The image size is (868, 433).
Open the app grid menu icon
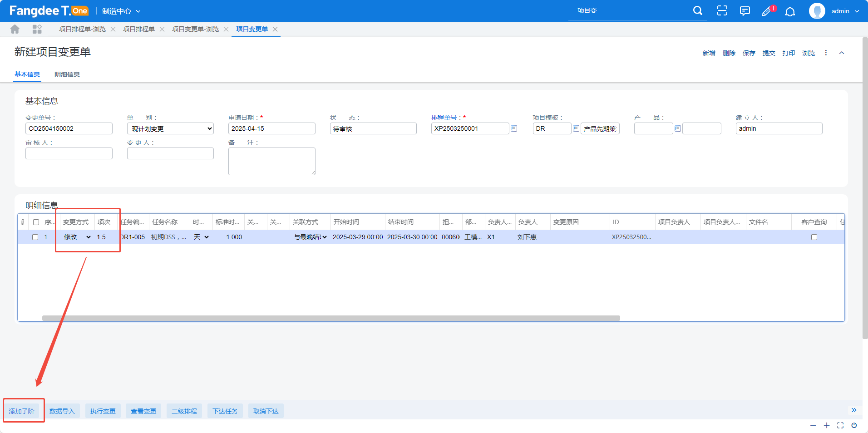click(x=37, y=29)
